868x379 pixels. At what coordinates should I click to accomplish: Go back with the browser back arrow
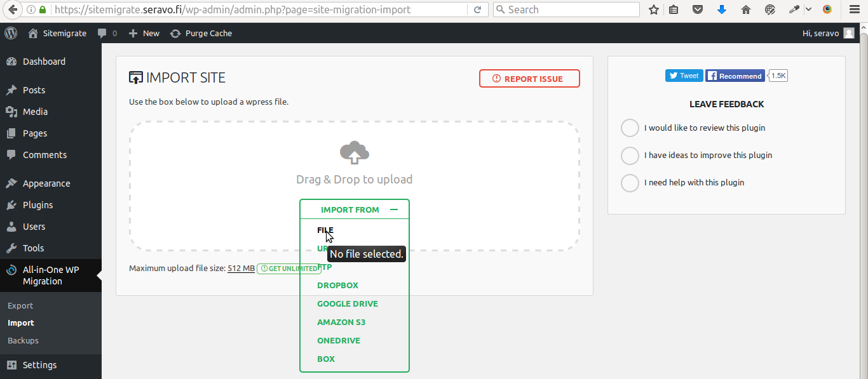click(12, 10)
